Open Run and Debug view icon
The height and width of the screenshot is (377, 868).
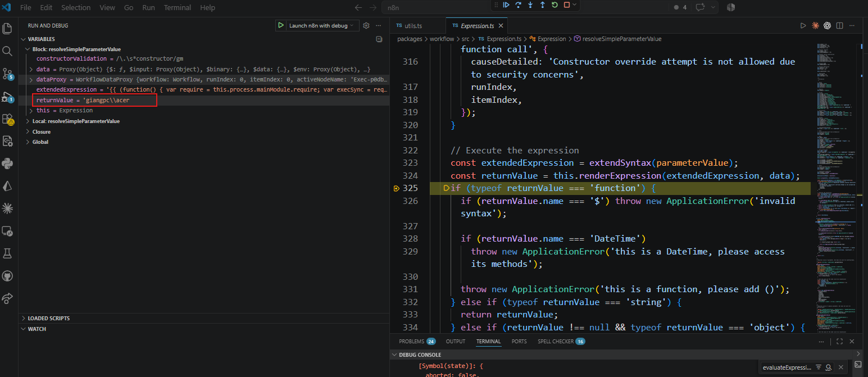point(7,97)
